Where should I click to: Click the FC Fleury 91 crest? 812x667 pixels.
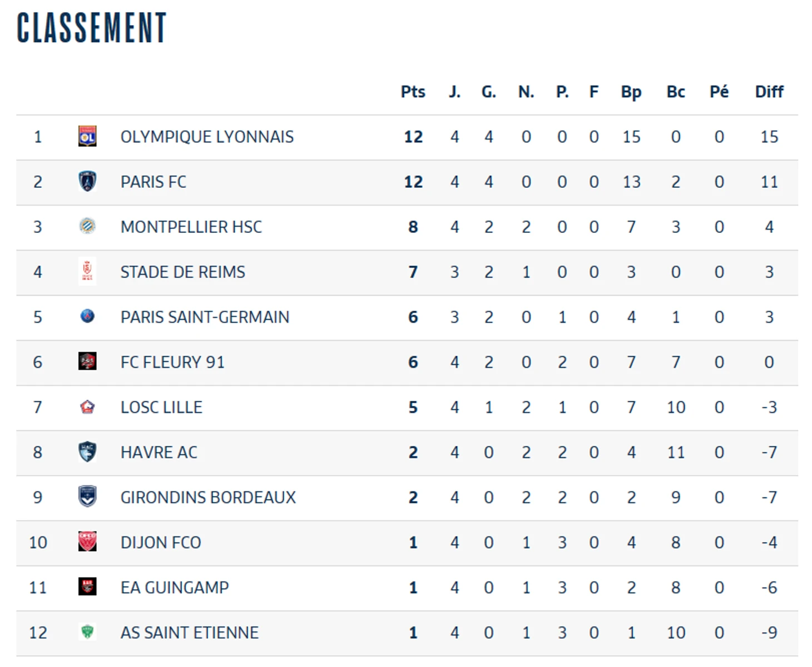[87, 362]
